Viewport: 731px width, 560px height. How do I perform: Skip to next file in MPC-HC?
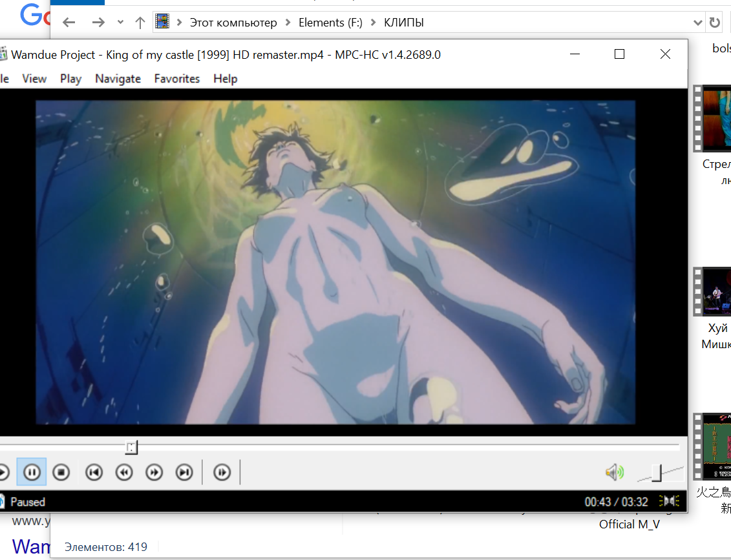184,472
